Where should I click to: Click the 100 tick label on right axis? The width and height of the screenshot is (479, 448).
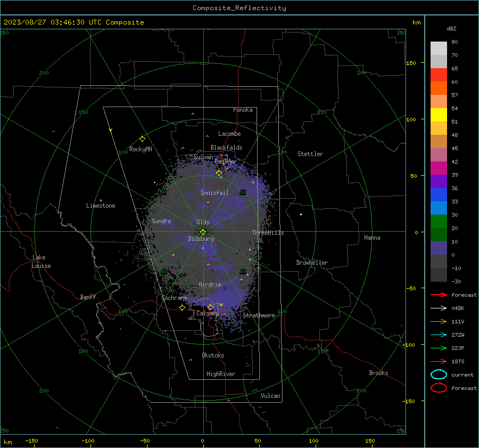[411, 119]
